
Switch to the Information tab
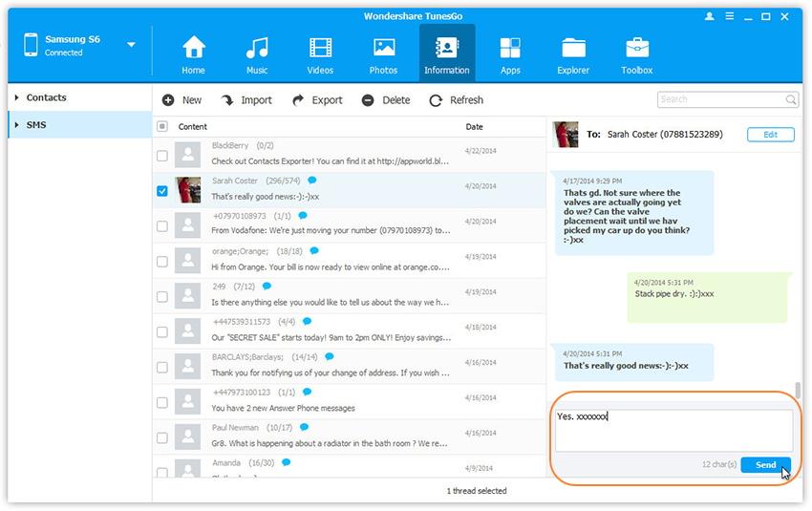446,53
